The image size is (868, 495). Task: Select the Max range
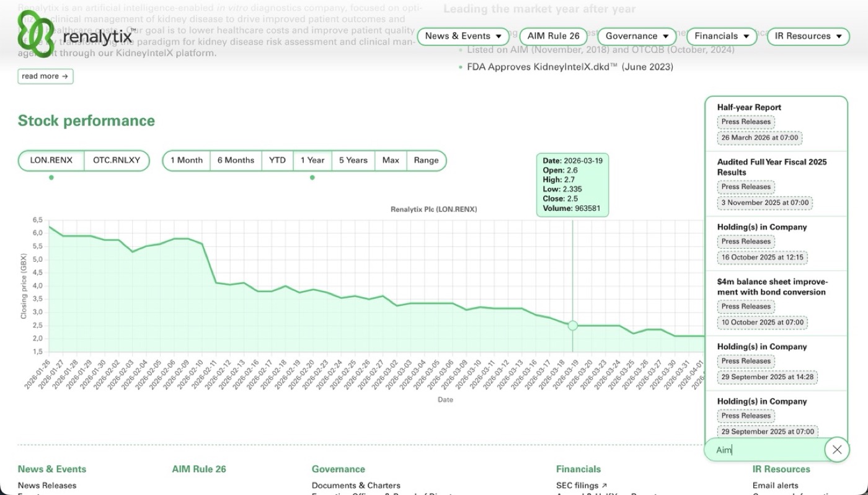point(391,160)
